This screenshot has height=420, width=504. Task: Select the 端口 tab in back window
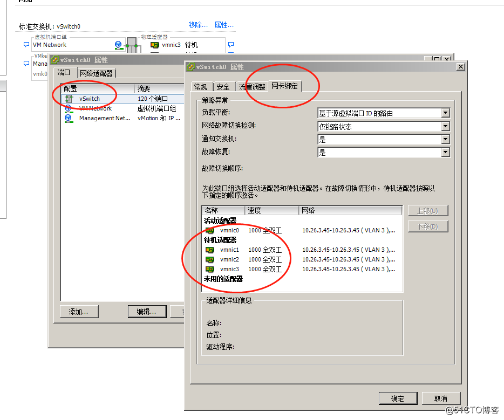(64, 73)
